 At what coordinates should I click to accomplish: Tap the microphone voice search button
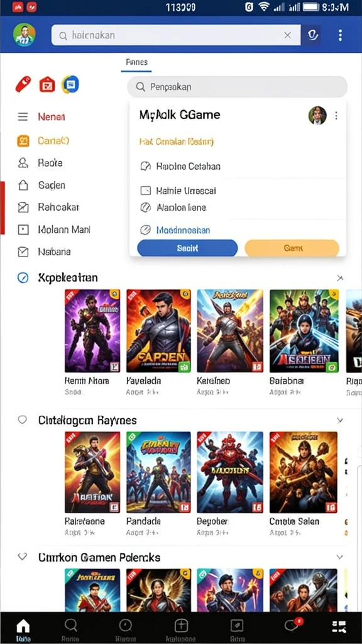pos(312,35)
